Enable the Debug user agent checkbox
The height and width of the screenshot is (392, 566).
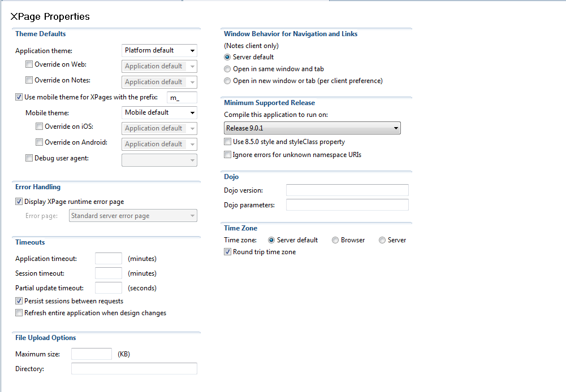pyautogui.click(x=29, y=159)
